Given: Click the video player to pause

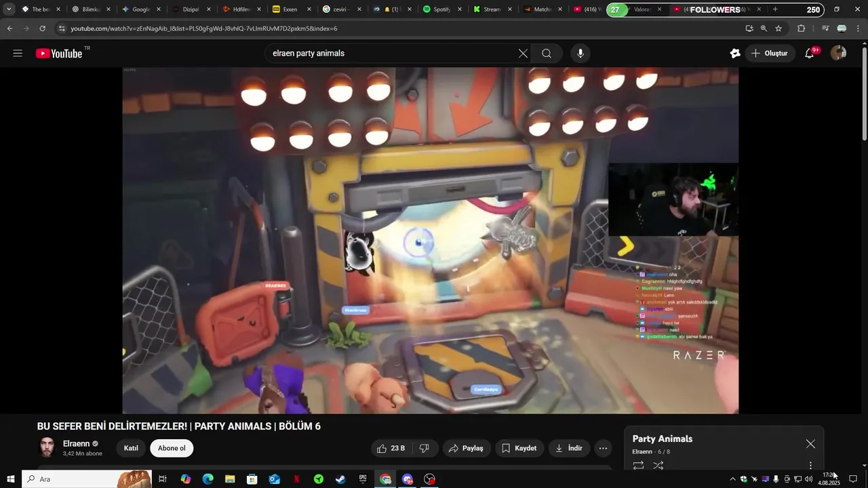Looking at the screenshot, I should point(430,240).
